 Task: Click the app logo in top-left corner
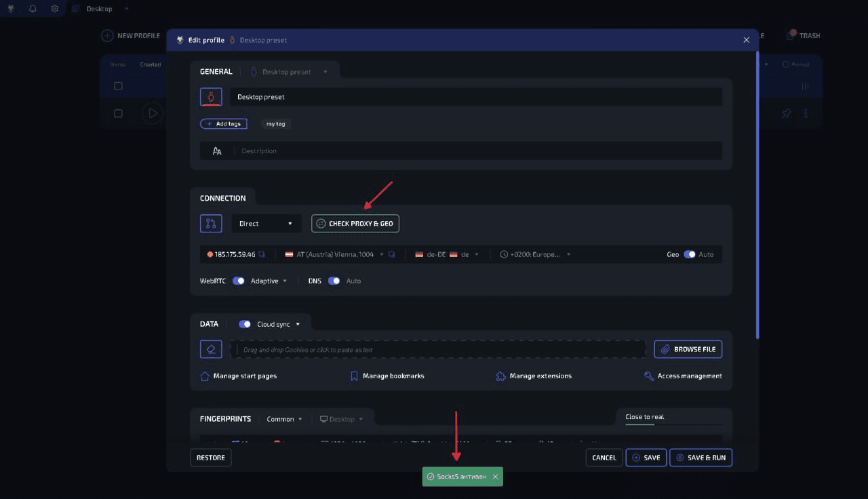click(11, 9)
